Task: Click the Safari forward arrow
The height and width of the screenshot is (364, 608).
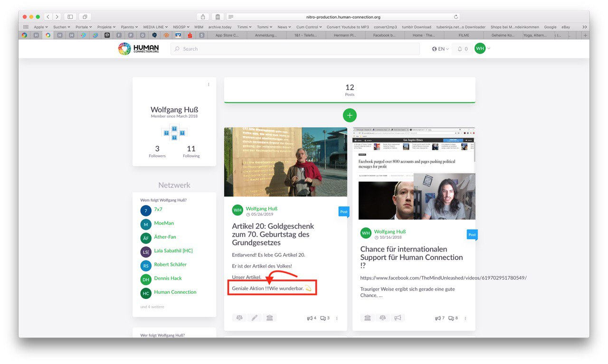Action: 57,17
